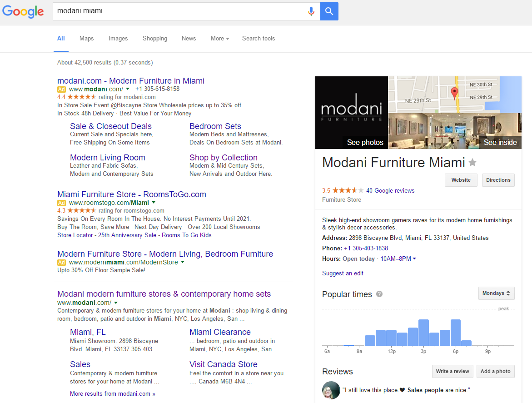Switch to the Shopping tab
This screenshot has width=532, height=403.
point(155,38)
